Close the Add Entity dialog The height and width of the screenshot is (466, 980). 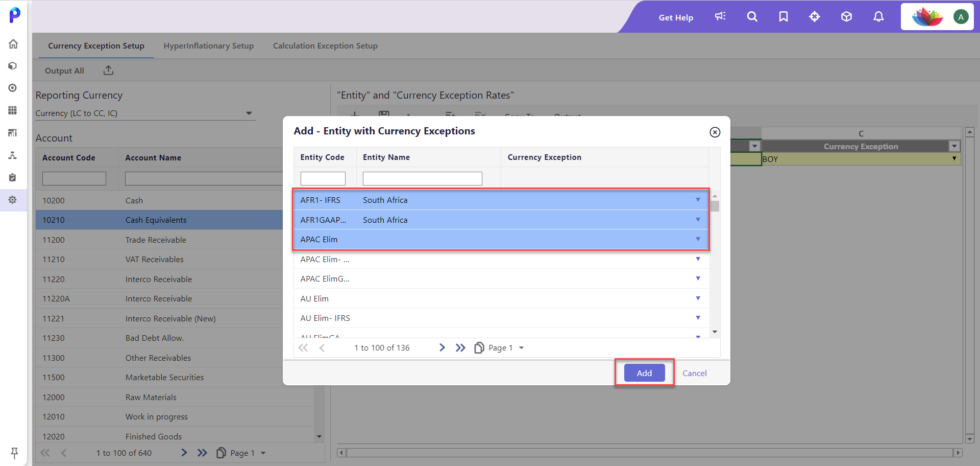click(715, 132)
